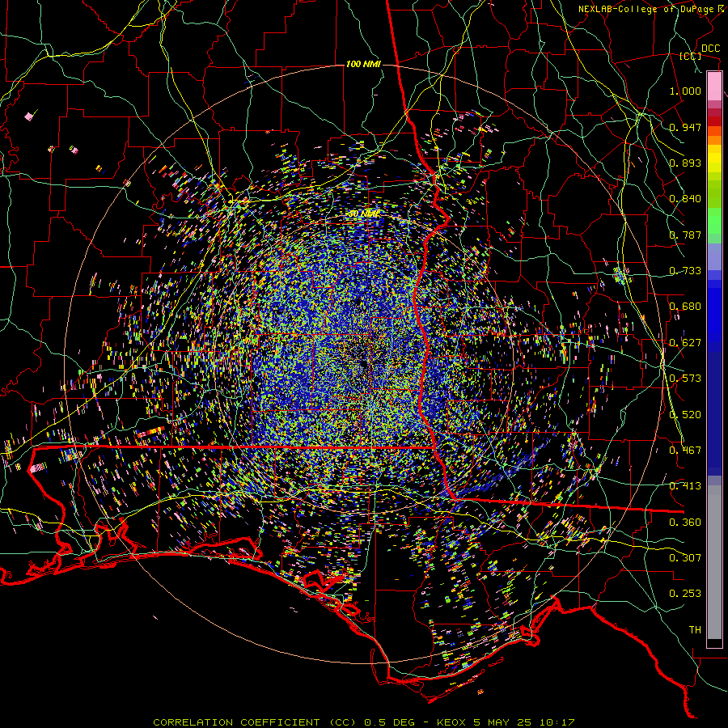This screenshot has height=728, width=728.
Task: Pick the bright green swatch on the color bar
Action: point(714,221)
